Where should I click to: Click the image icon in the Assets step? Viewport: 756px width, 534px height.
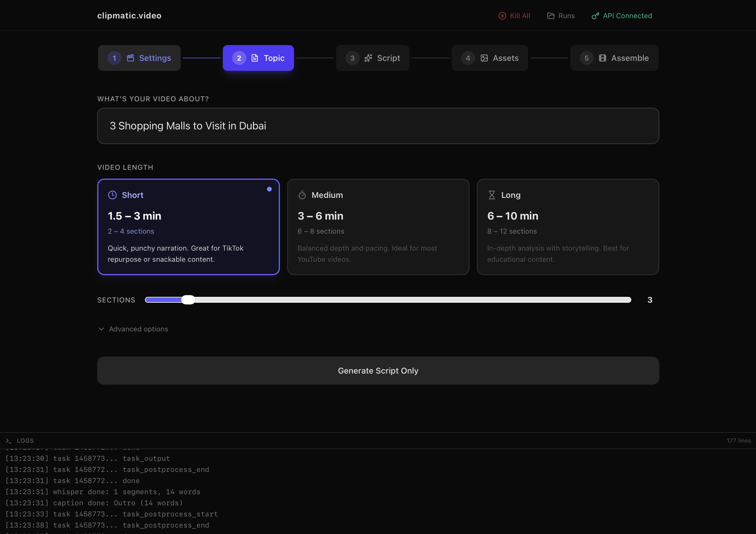point(484,58)
